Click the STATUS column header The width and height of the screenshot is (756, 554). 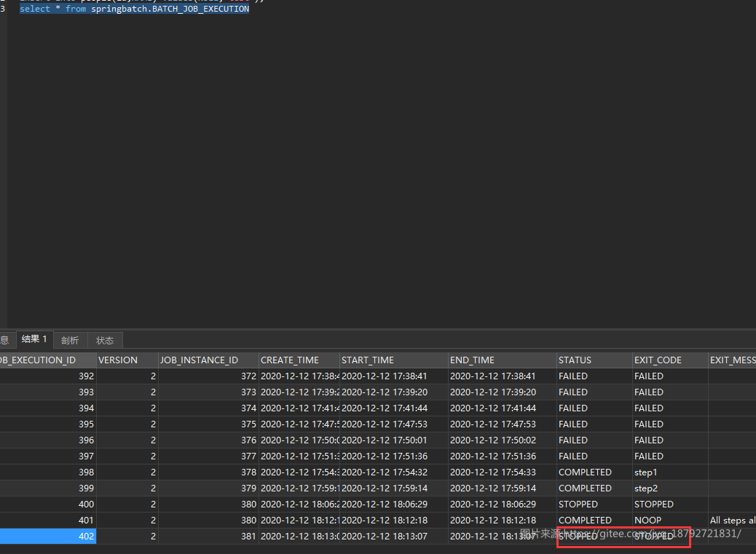594,360
